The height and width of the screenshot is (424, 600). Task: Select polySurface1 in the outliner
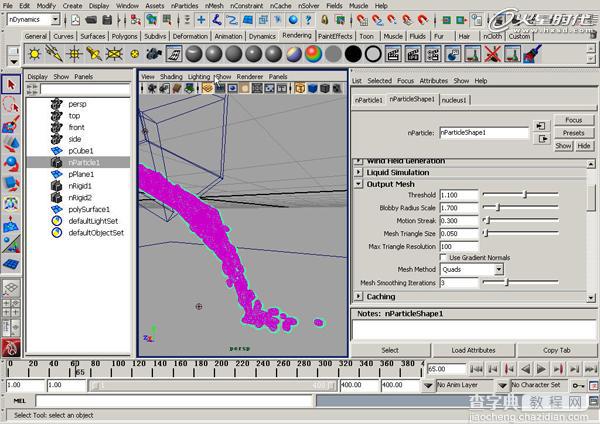(x=89, y=209)
